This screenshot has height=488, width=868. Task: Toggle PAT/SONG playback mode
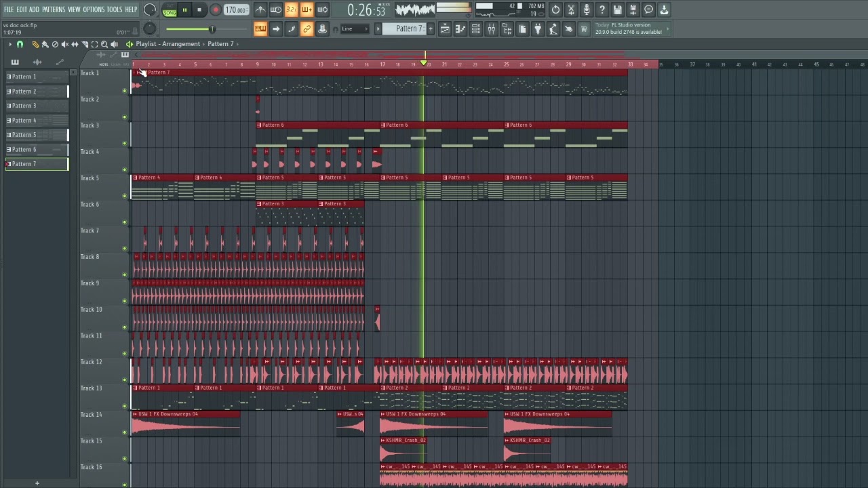[170, 10]
